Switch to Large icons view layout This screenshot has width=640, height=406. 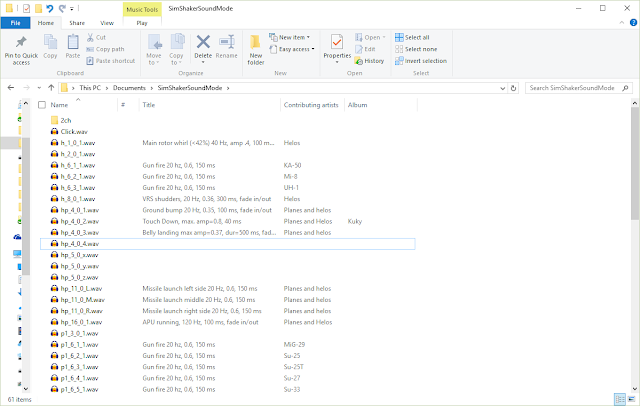[x=632, y=399]
